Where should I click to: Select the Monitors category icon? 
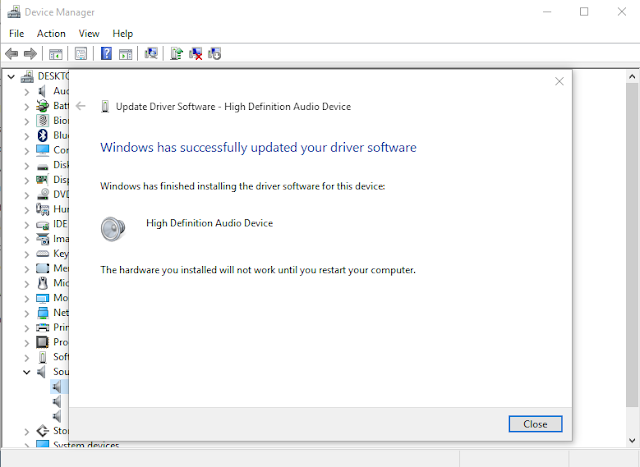pyautogui.click(x=42, y=298)
